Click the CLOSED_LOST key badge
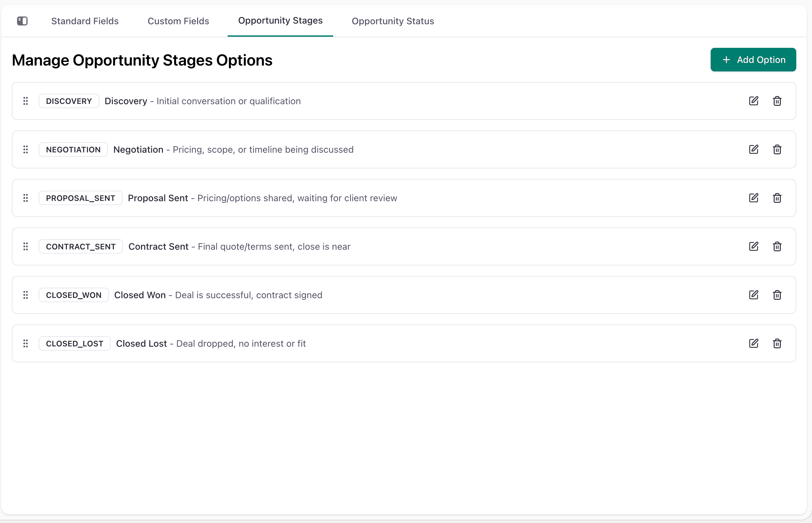The image size is (812, 523). [75, 344]
